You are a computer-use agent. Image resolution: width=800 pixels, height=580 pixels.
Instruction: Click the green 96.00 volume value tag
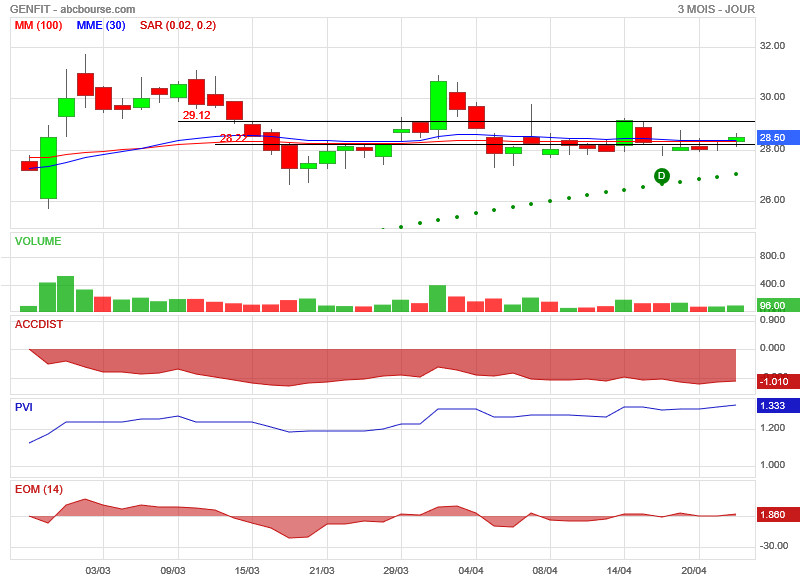pyautogui.click(x=777, y=306)
